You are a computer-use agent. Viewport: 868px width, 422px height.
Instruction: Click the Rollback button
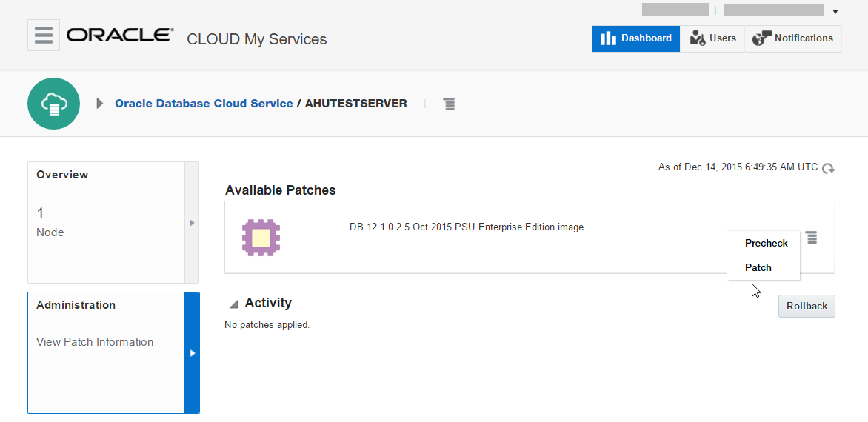click(x=807, y=306)
